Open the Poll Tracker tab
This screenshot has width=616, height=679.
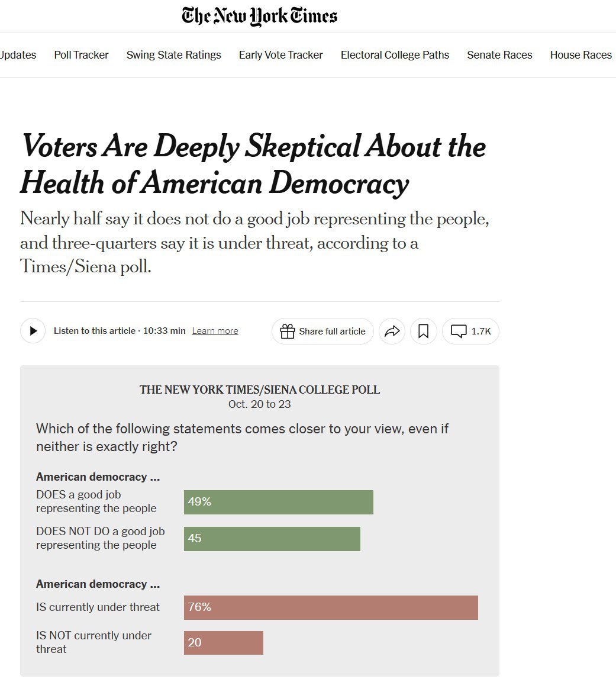pyautogui.click(x=81, y=55)
